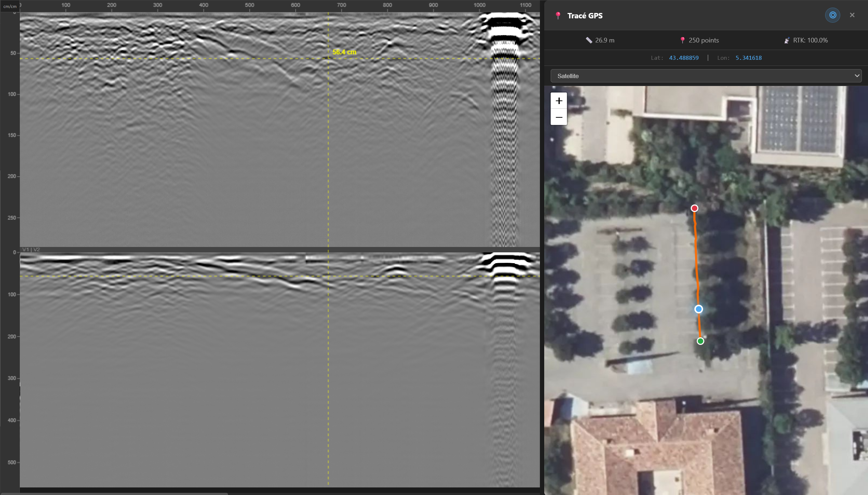This screenshot has width=868, height=495.
Task: Click the 56.4 cm depth annotation
Action: click(344, 51)
